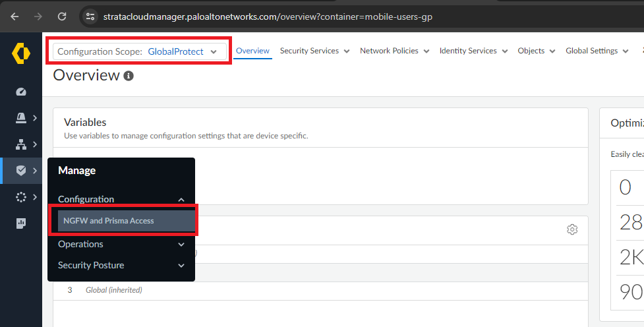Image resolution: width=644 pixels, height=327 pixels.
Task: Expand chevron beside the workflows icon
Action: pos(35,144)
